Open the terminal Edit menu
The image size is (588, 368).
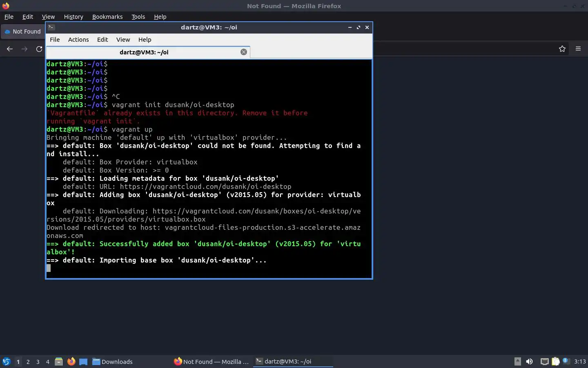pyautogui.click(x=102, y=40)
